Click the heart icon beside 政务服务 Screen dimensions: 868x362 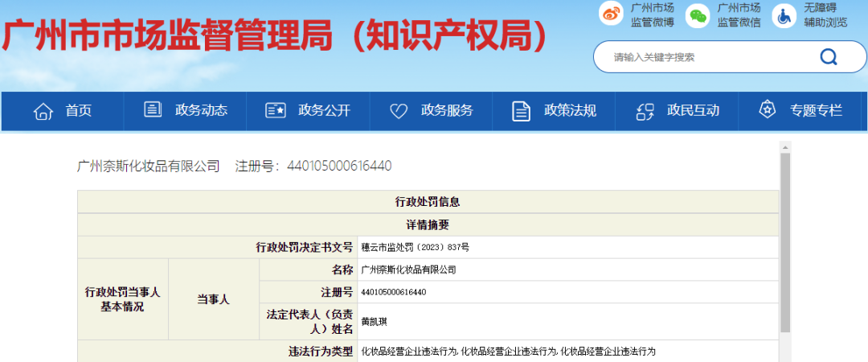tap(399, 111)
